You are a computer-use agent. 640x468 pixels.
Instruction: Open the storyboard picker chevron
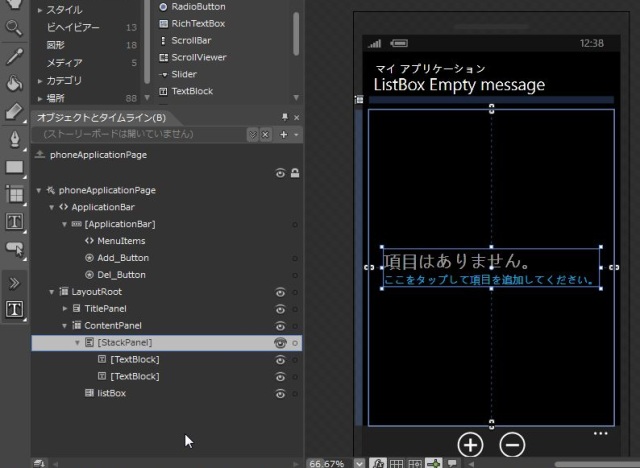click(253, 134)
